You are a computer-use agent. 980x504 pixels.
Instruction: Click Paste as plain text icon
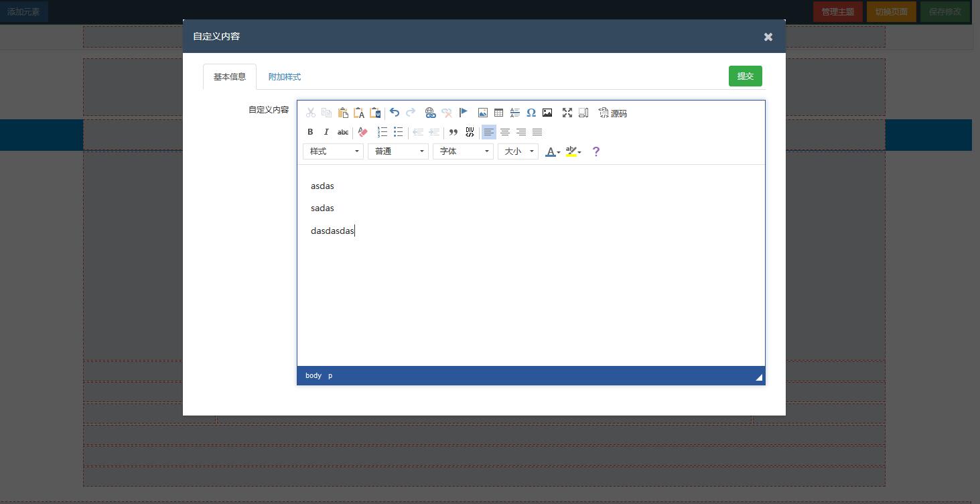(x=359, y=113)
